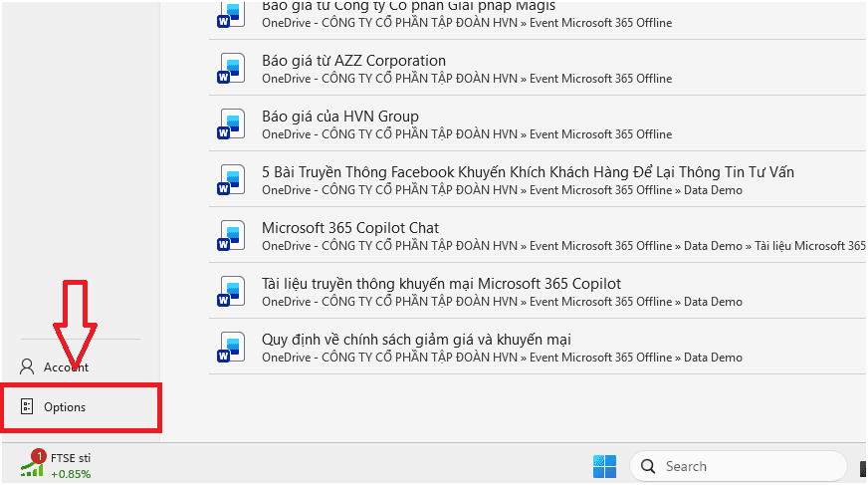The width and height of the screenshot is (868, 485).
Task: Click Word icon beside Magis quote file
Action: pos(231,14)
